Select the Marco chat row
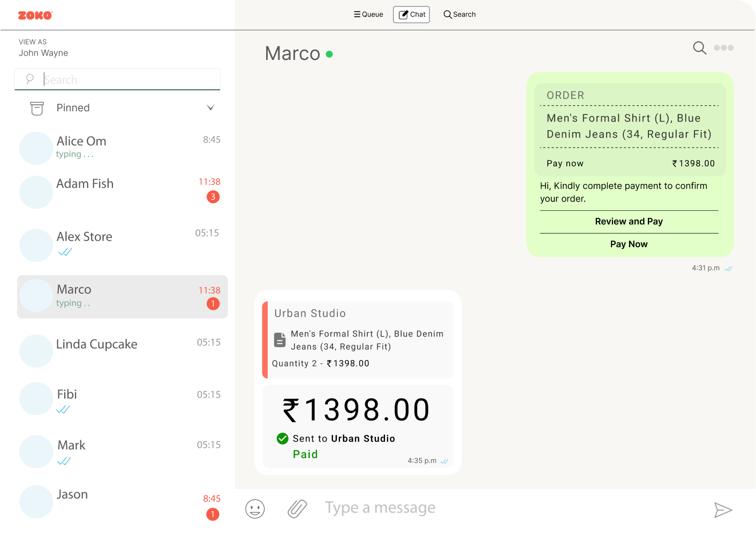Image resolution: width=756 pixels, height=534 pixels. click(x=123, y=297)
